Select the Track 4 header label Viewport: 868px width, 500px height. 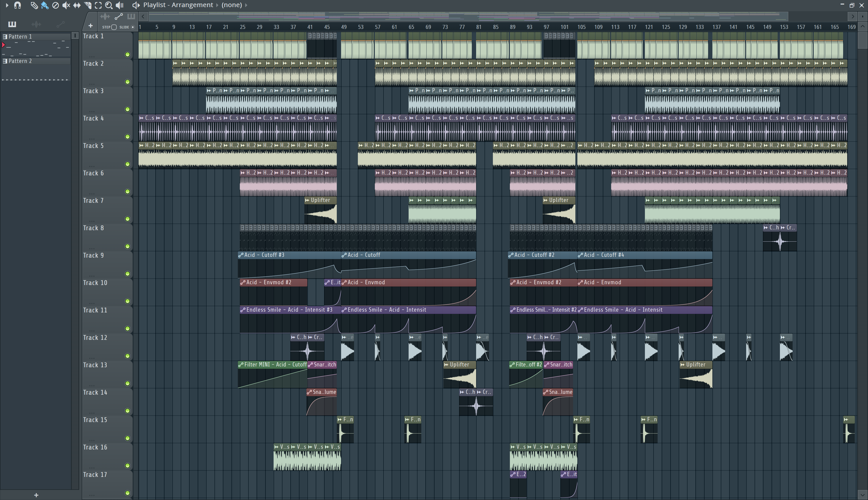93,119
